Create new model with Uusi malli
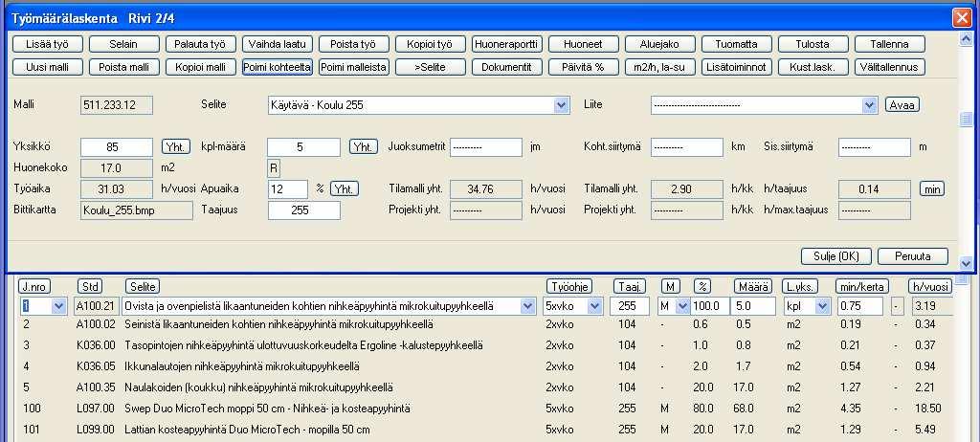Image resolution: width=980 pixels, height=442 pixels. [x=48, y=67]
